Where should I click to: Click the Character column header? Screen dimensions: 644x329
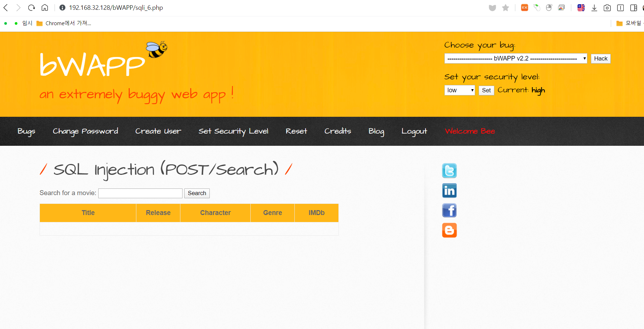coord(215,213)
